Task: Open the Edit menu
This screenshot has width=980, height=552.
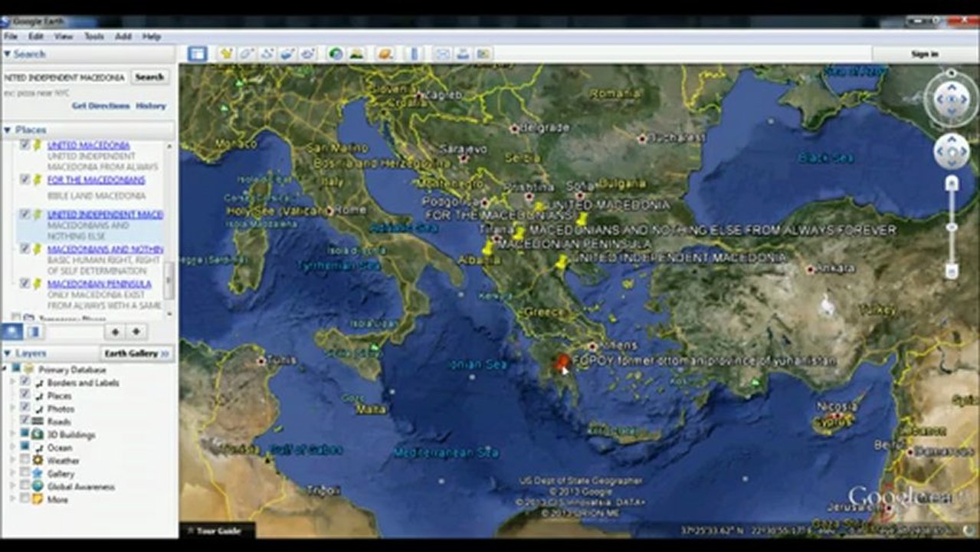Action: [x=36, y=36]
